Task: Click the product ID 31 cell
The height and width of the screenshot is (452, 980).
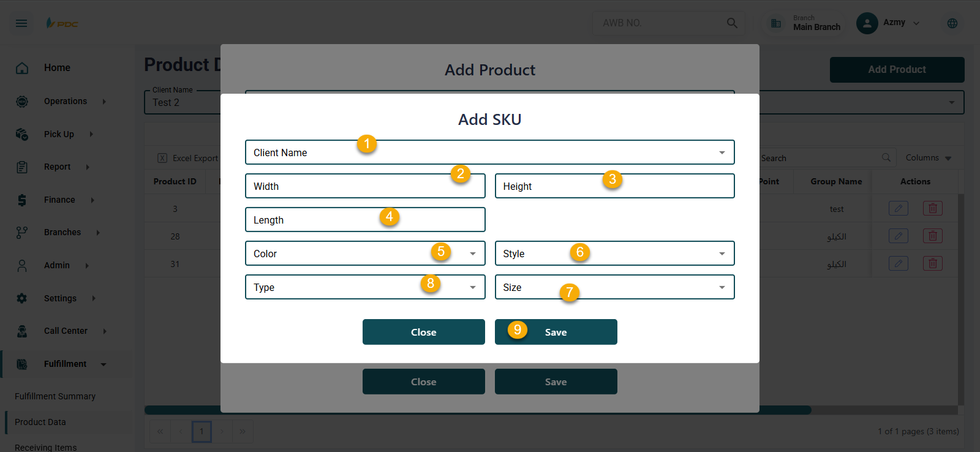Action: tap(175, 264)
